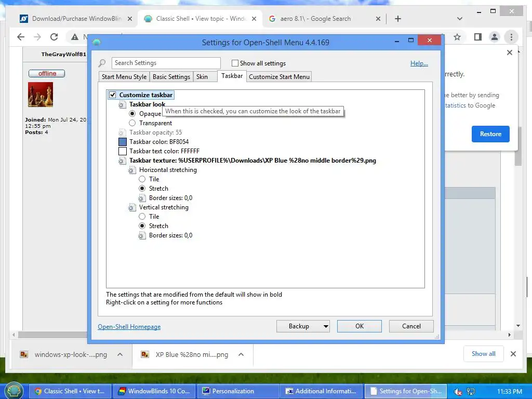Select the Taskbar tab
Screen dimensions: 532x399
(232, 76)
